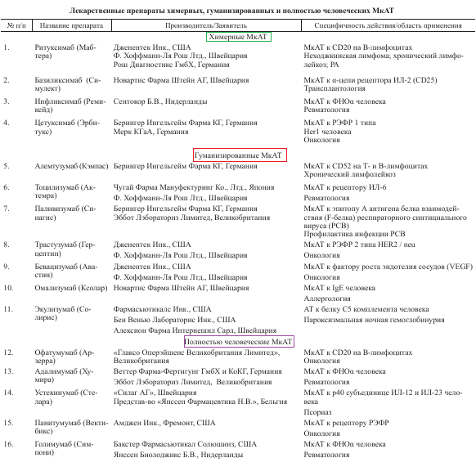Click row number '16.'
This screenshot has width=476, height=467.
8,444
